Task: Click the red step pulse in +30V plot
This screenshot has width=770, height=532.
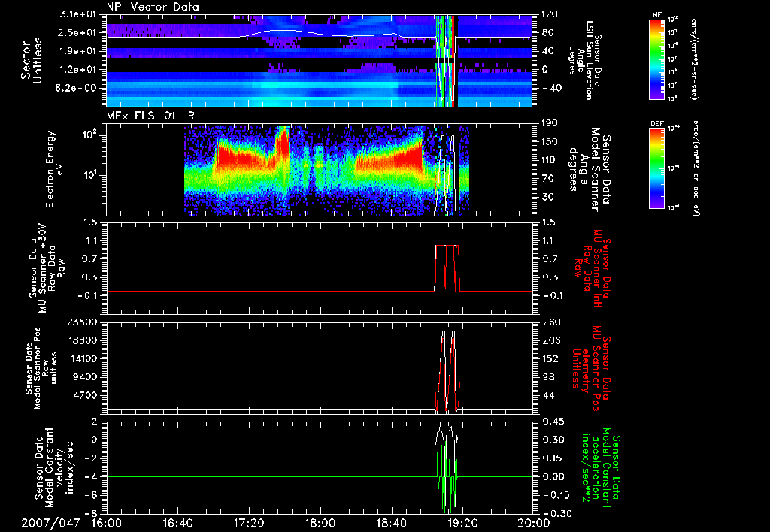Action: point(447,268)
